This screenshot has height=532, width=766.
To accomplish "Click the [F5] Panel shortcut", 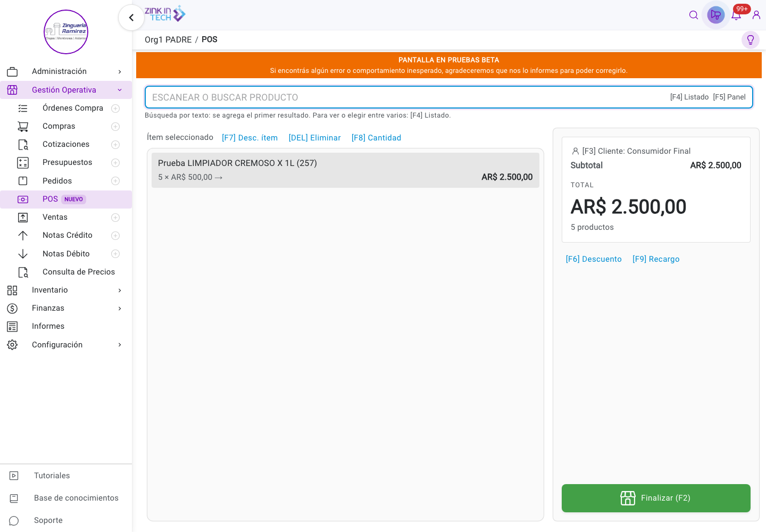I will [x=729, y=97].
